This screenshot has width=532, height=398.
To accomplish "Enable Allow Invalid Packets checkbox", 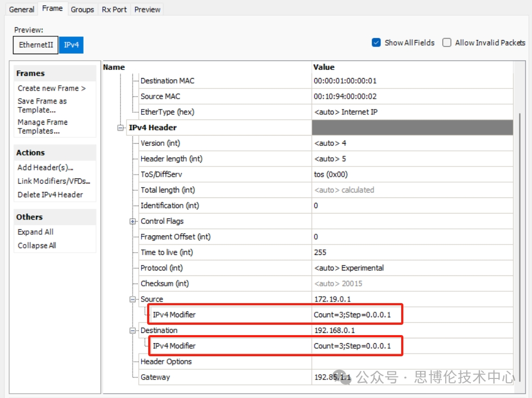I will pyautogui.click(x=447, y=43).
